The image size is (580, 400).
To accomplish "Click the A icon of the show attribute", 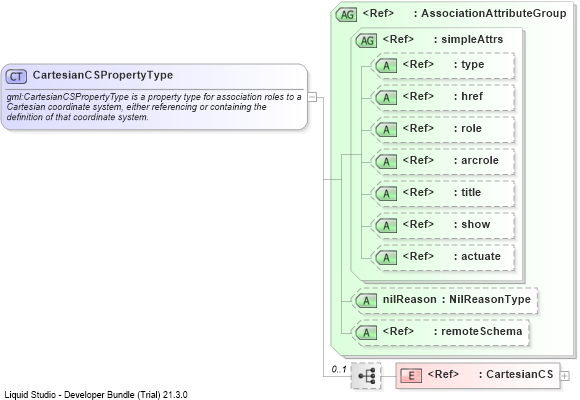I will (x=386, y=226).
